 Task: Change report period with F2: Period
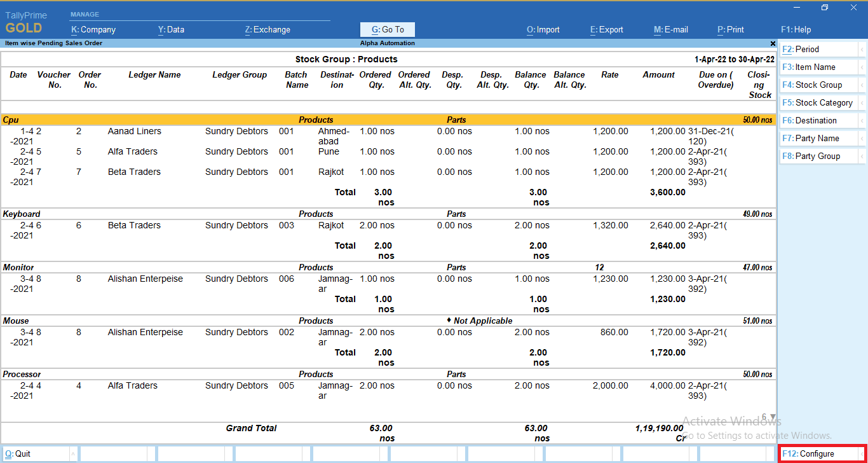(x=820, y=49)
